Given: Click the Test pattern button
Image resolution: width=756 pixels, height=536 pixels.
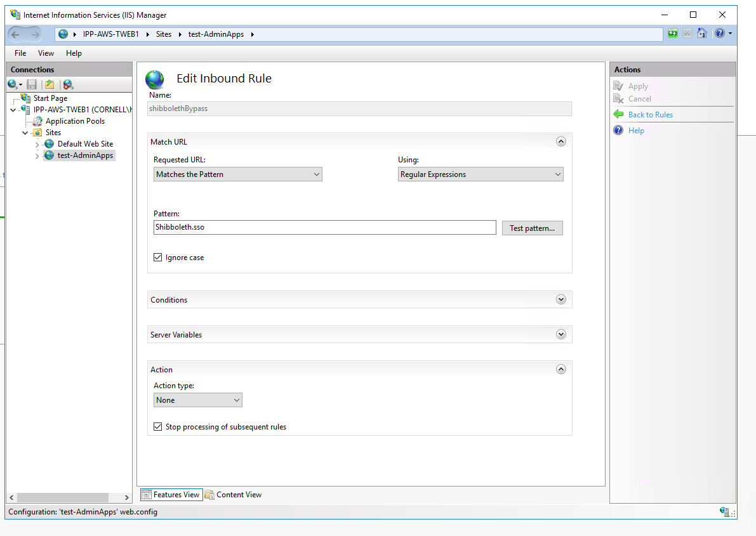Looking at the screenshot, I should tap(533, 228).
